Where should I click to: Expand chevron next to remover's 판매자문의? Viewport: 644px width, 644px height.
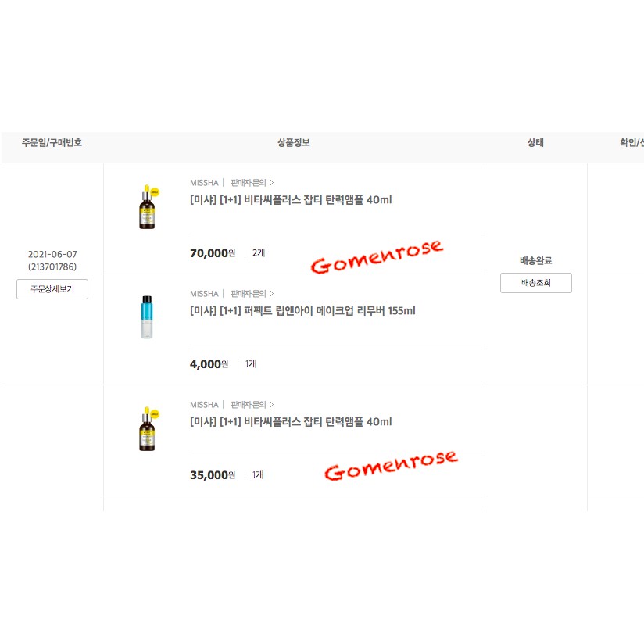click(272, 294)
